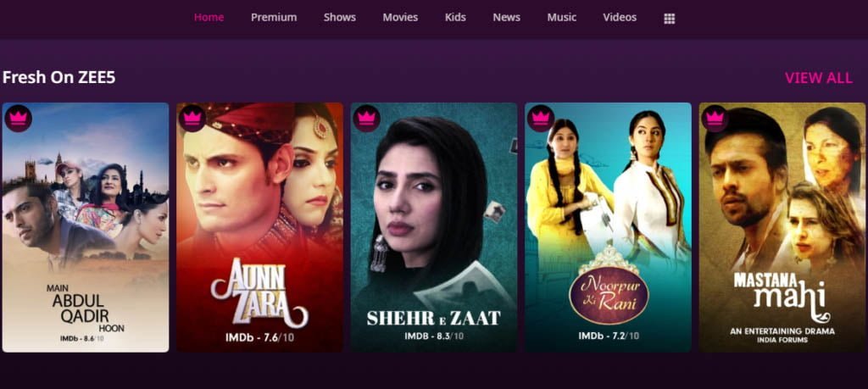Go to the Music tab
The width and height of the screenshot is (868, 389).
tap(562, 17)
